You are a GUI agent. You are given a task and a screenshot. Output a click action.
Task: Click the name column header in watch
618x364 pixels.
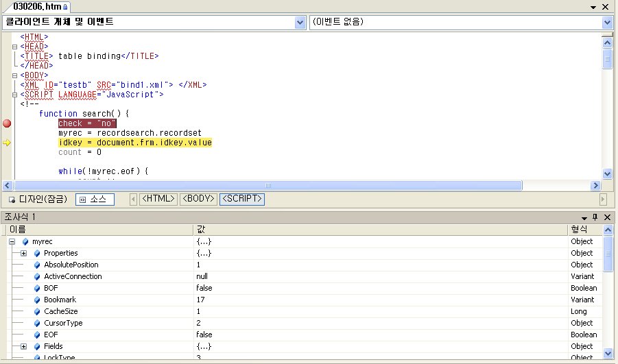point(99,229)
